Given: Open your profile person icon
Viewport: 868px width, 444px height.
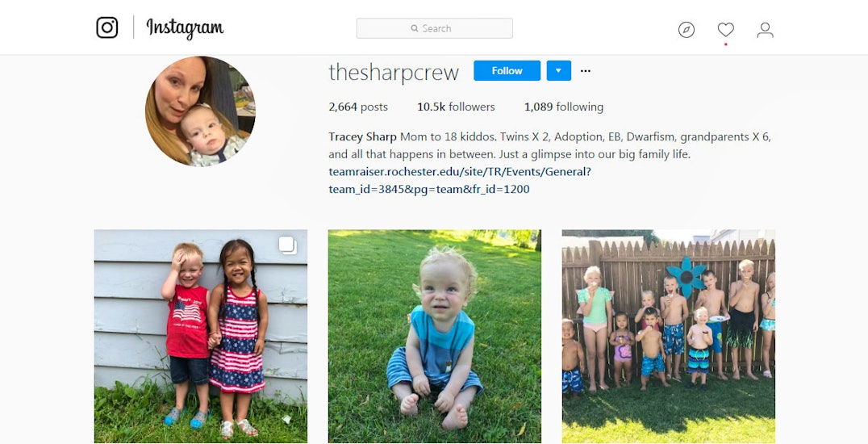Looking at the screenshot, I should coord(765,29).
